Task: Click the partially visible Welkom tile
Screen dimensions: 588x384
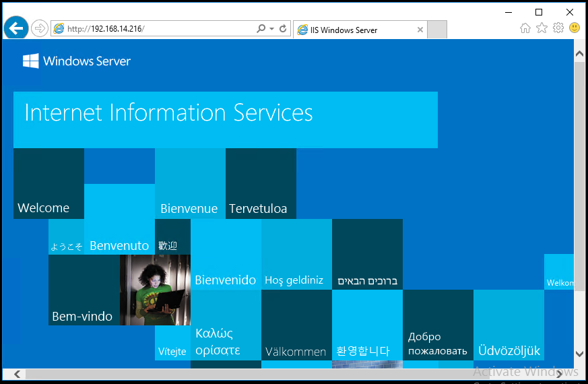Action: [x=559, y=271]
